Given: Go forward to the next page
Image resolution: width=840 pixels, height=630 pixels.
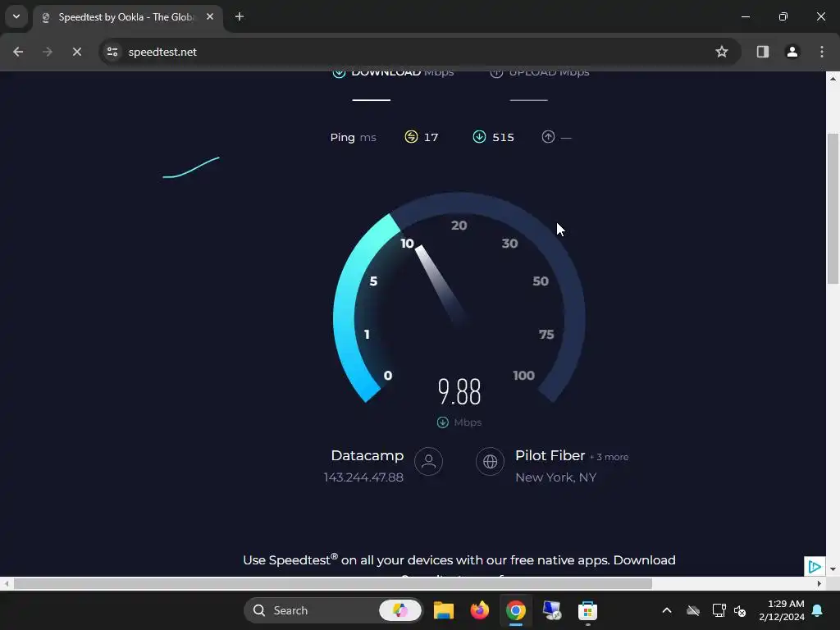Looking at the screenshot, I should tap(48, 52).
